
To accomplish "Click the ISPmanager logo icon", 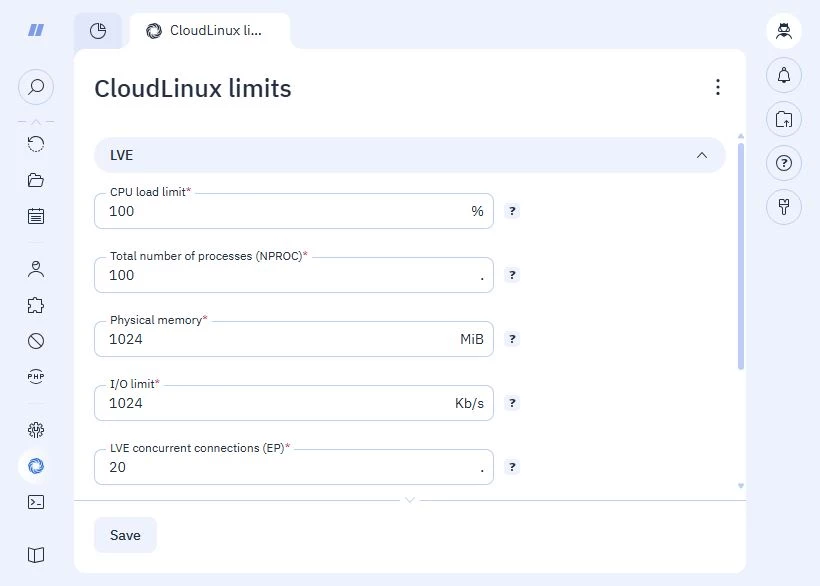I will 36,30.
